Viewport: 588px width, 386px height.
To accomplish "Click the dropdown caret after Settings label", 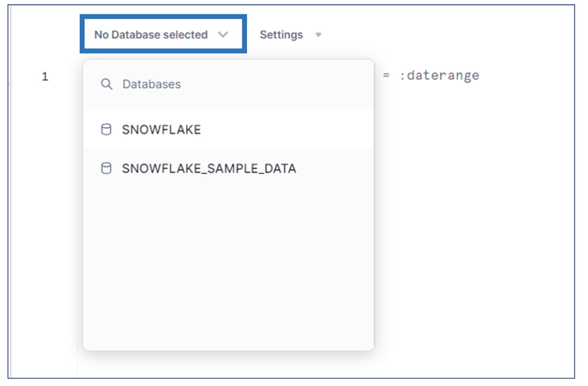I will pyautogui.click(x=318, y=35).
